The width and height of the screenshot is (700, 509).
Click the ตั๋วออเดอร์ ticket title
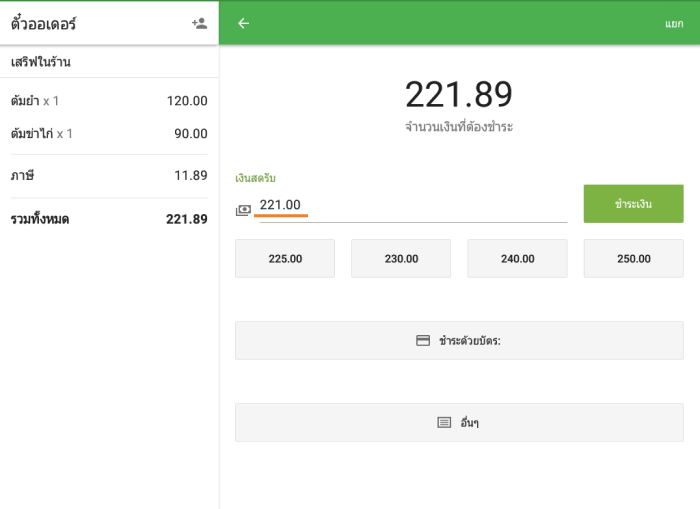pyautogui.click(x=43, y=23)
